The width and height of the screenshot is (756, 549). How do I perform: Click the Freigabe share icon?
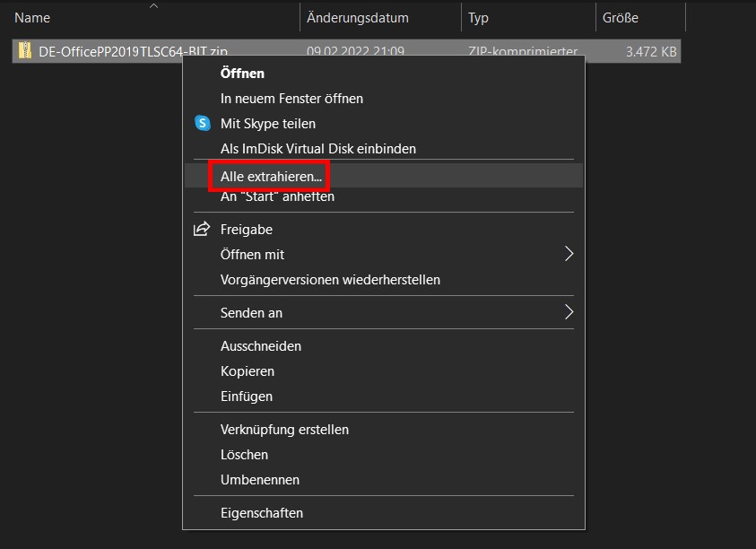point(203,229)
